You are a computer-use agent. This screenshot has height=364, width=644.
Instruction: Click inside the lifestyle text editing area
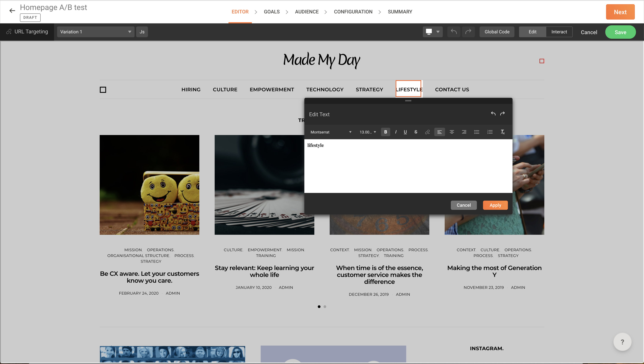coord(408,166)
